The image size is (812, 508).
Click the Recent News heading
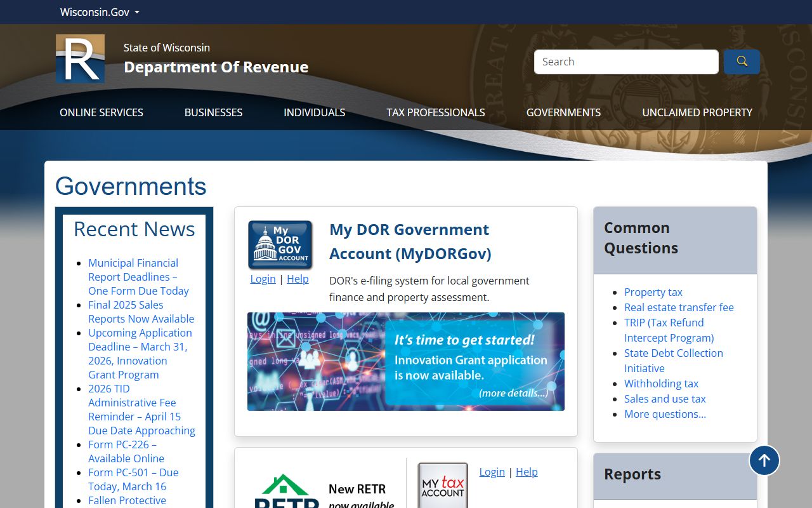(x=134, y=229)
